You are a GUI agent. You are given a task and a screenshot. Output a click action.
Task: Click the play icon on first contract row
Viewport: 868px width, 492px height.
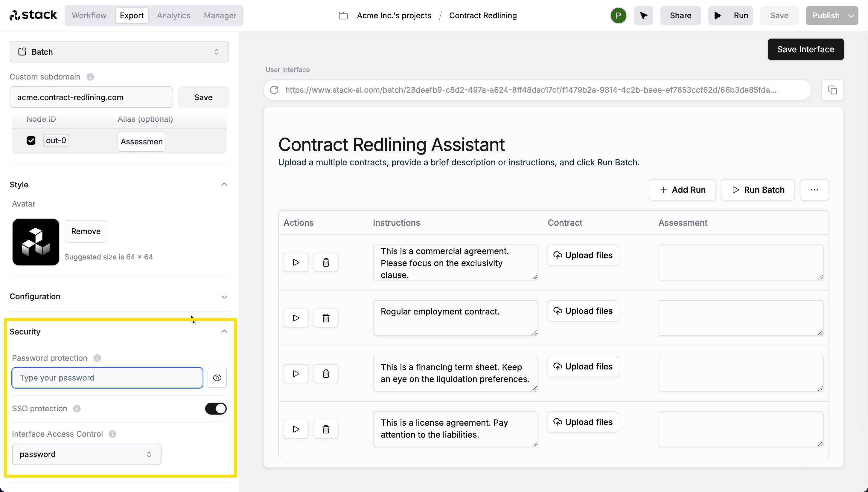click(296, 262)
